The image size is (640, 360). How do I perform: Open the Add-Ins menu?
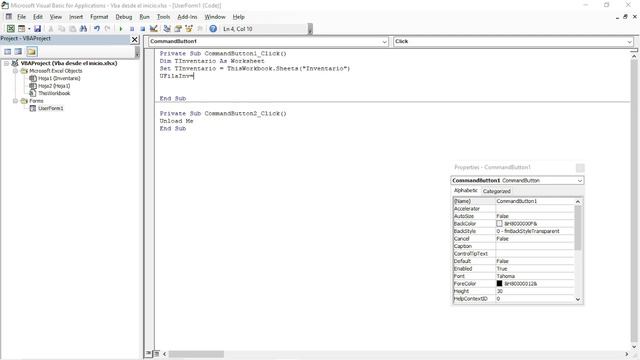pyautogui.click(x=187, y=17)
